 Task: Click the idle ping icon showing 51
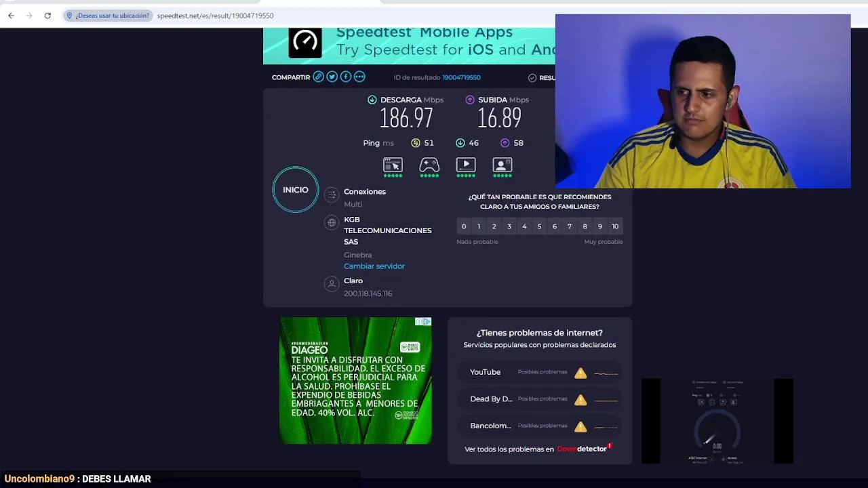coord(416,143)
